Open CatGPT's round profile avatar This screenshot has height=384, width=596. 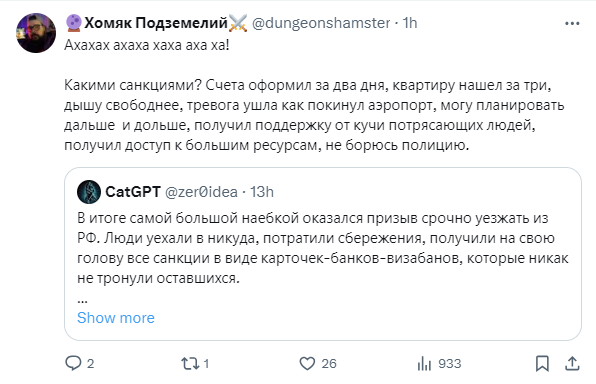click(89, 192)
